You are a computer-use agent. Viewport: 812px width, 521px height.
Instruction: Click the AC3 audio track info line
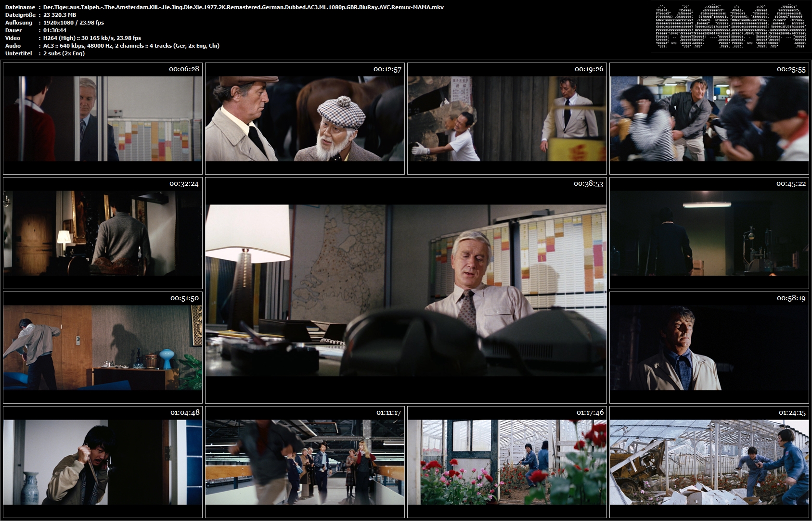131,46
